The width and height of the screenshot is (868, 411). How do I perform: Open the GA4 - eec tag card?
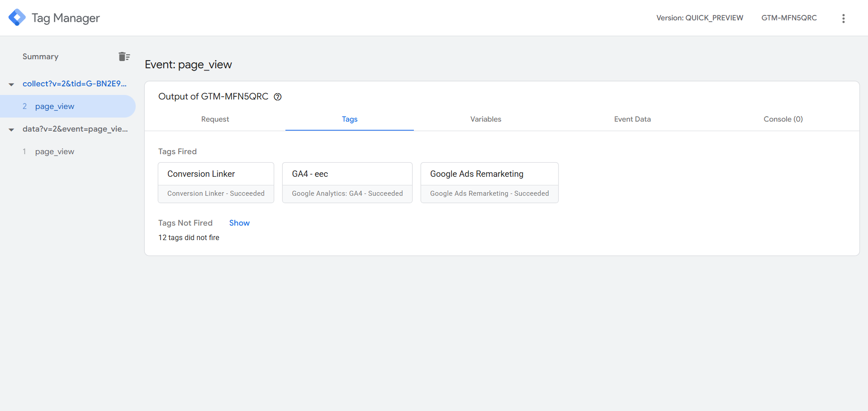pos(347,183)
